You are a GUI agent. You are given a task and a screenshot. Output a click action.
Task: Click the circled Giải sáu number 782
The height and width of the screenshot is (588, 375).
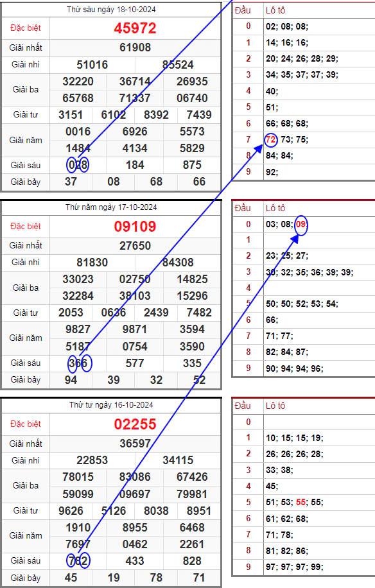[x=78, y=560]
